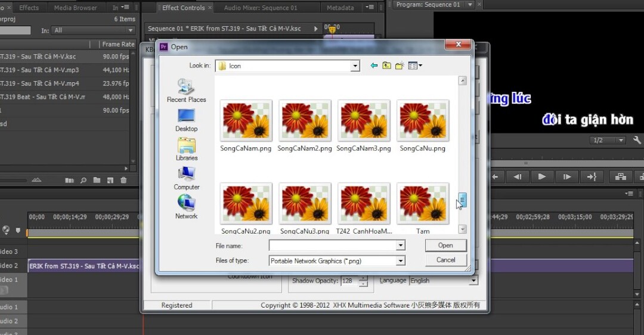Expand the File name combo box arrow
The height and width of the screenshot is (335, 644).
pyautogui.click(x=401, y=246)
